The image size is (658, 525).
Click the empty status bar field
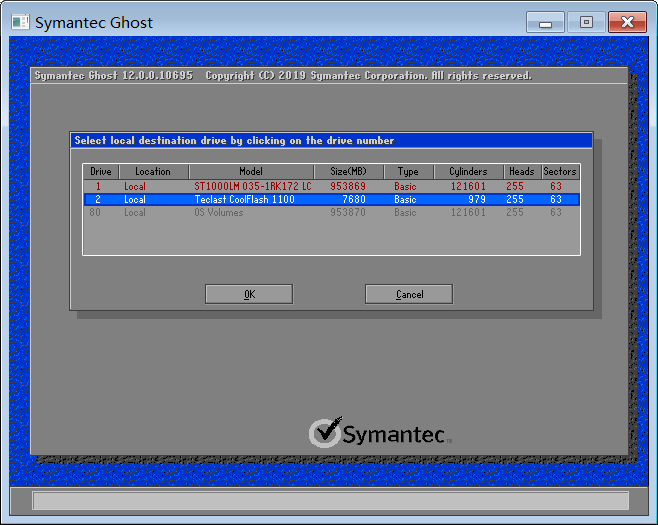pos(330,501)
